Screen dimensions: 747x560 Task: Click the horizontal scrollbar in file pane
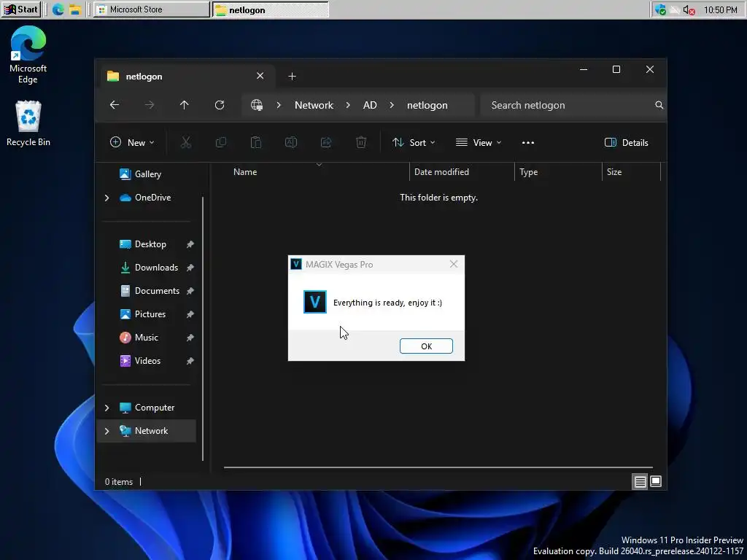coord(438,467)
